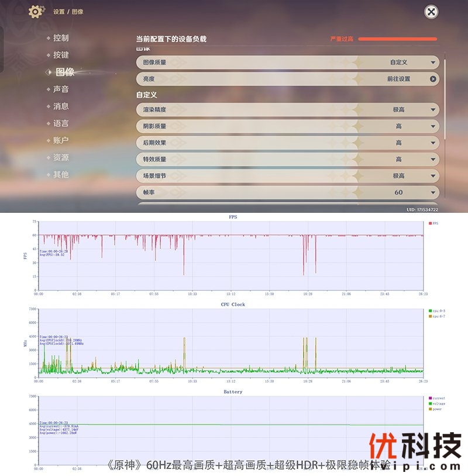Click the diamond bullet beside 控制
The image size is (468, 476).
tap(49, 38)
